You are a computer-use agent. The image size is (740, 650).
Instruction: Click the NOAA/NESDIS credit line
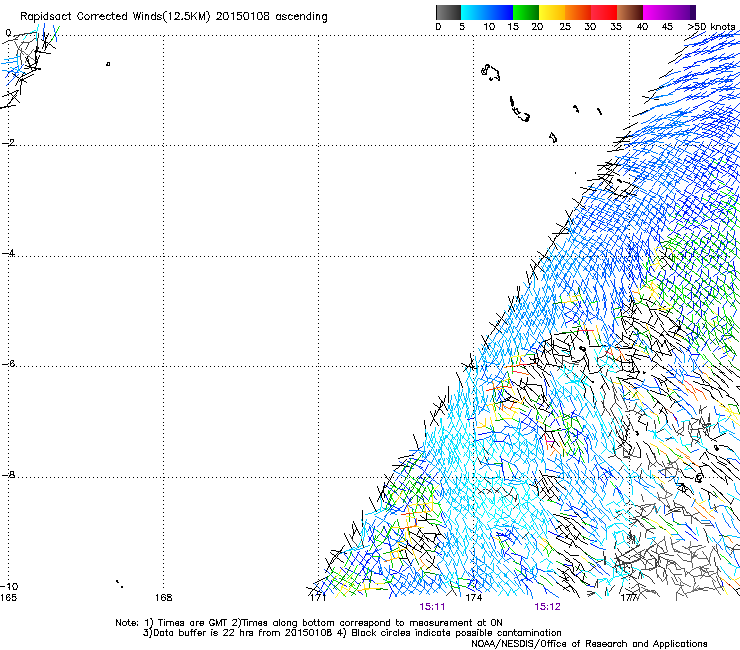[x=589, y=644]
